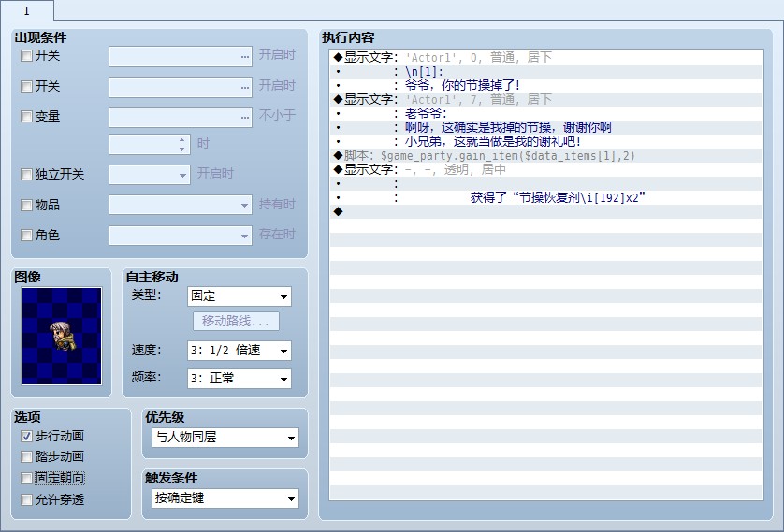Select the line 获得了“节操恢复剂
The width and height of the screenshot is (784, 532).
[x=546, y=197]
